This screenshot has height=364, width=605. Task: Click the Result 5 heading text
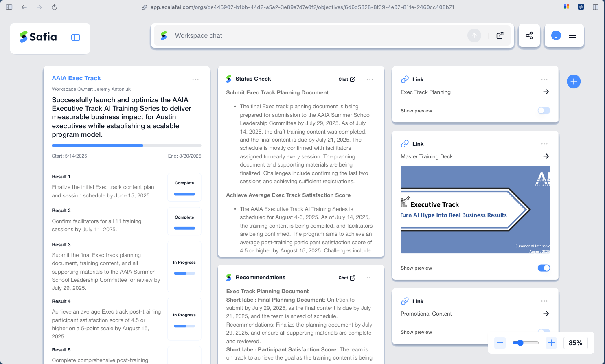pos(61,350)
